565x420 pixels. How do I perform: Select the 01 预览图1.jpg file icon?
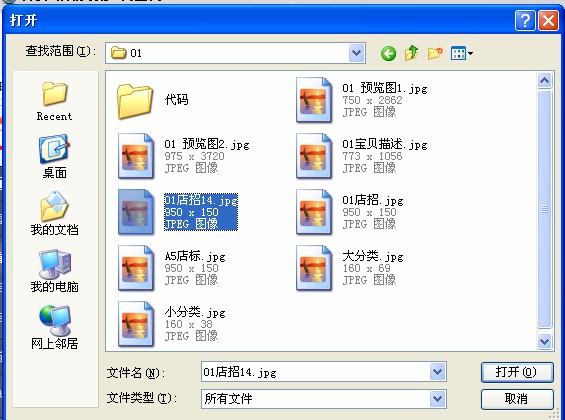point(314,100)
